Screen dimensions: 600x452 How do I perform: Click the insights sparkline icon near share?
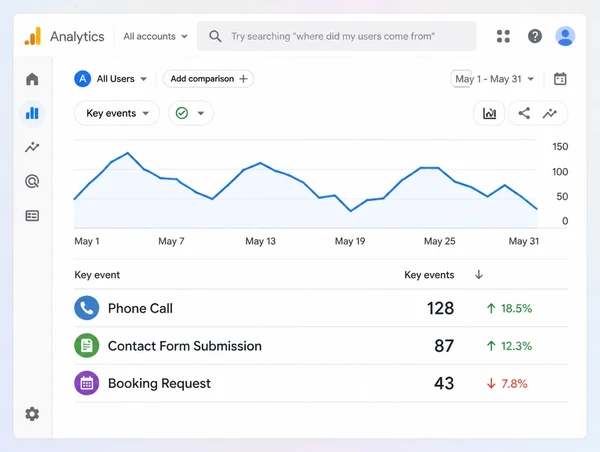click(550, 113)
